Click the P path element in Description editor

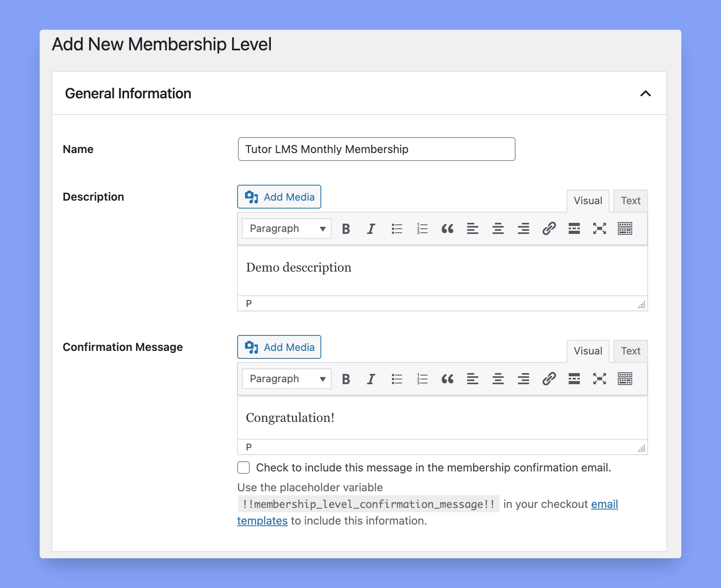tap(249, 304)
